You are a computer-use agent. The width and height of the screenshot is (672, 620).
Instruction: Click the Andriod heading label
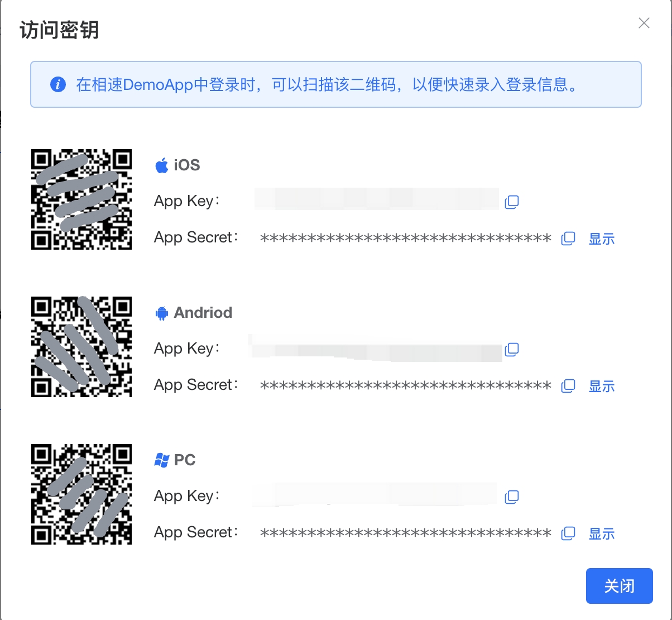pyautogui.click(x=203, y=313)
